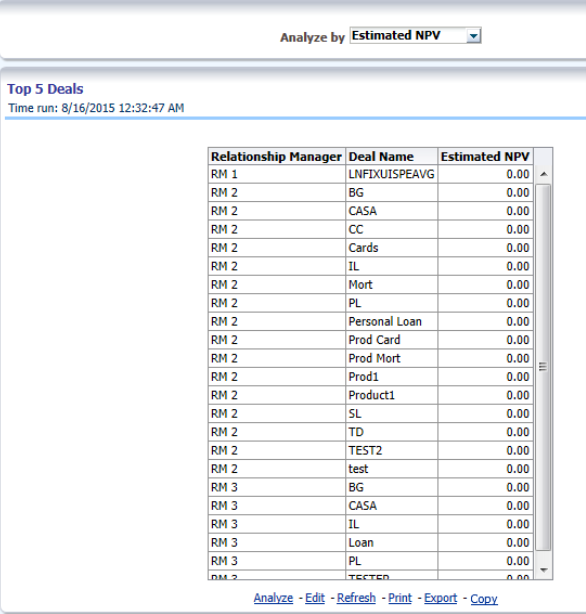Click the RM 1 cell

[277, 174]
